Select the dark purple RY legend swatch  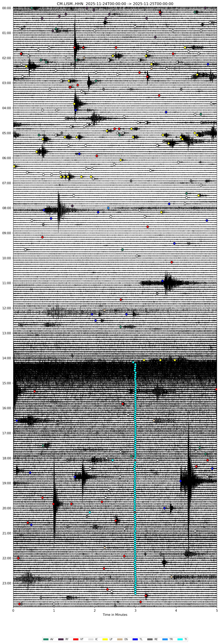pyautogui.click(x=61, y=639)
